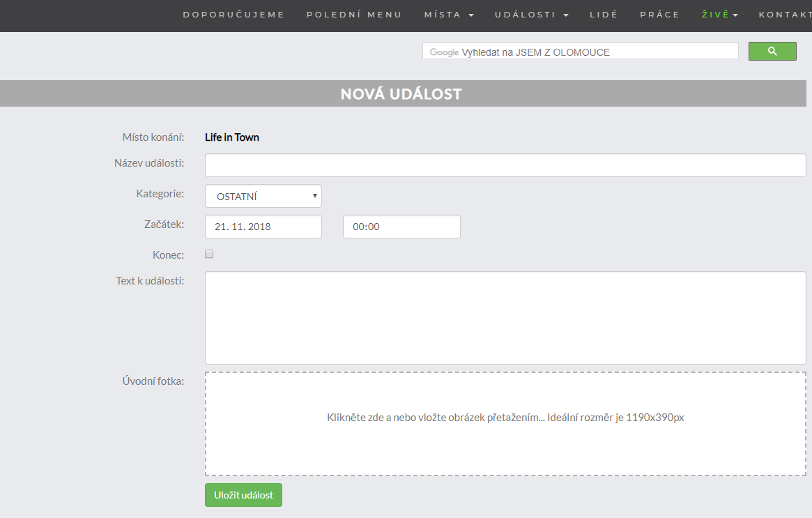Click into the Název události field
The height and width of the screenshot is (518, 812).
505,165
